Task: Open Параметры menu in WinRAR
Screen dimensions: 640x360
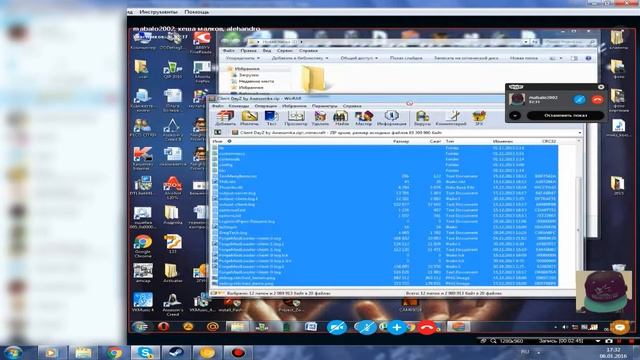Action: tap(325, 106)
